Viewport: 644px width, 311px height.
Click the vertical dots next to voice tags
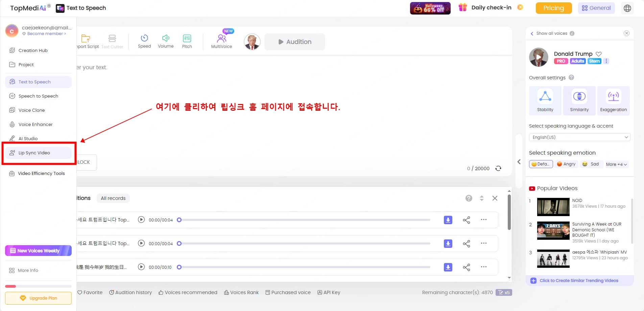click(x=606, y=61)
